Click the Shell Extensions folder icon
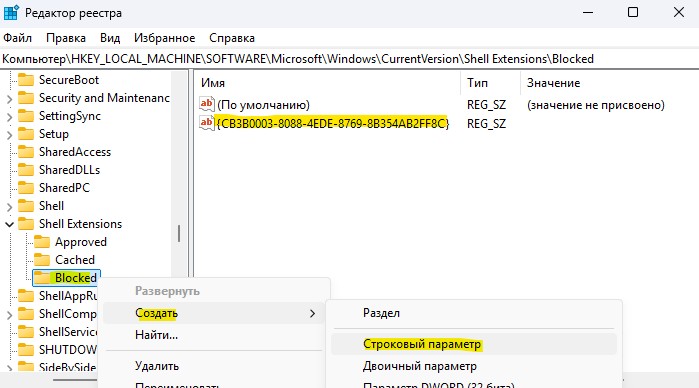Viewport: 699px width, 388px height. point(26,224)
